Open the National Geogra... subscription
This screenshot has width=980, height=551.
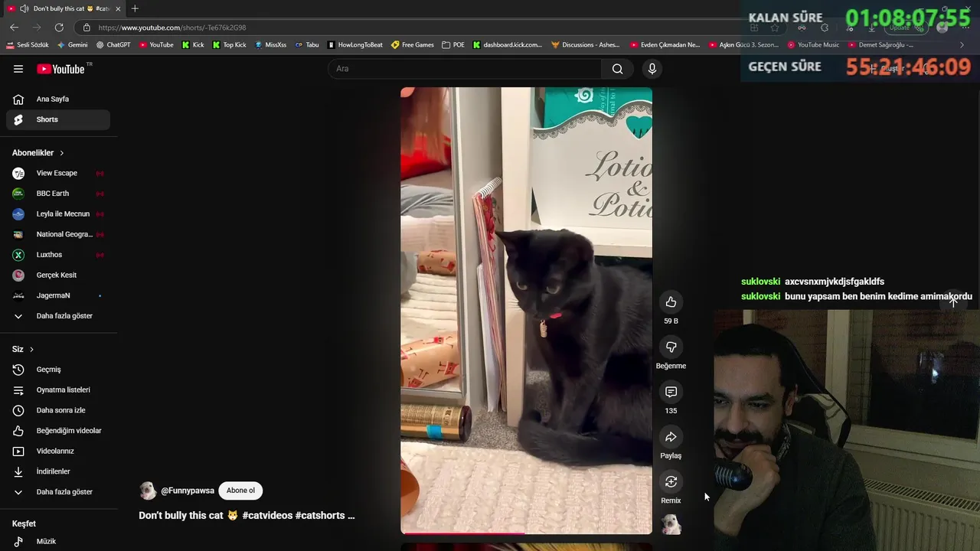[58, 234]
